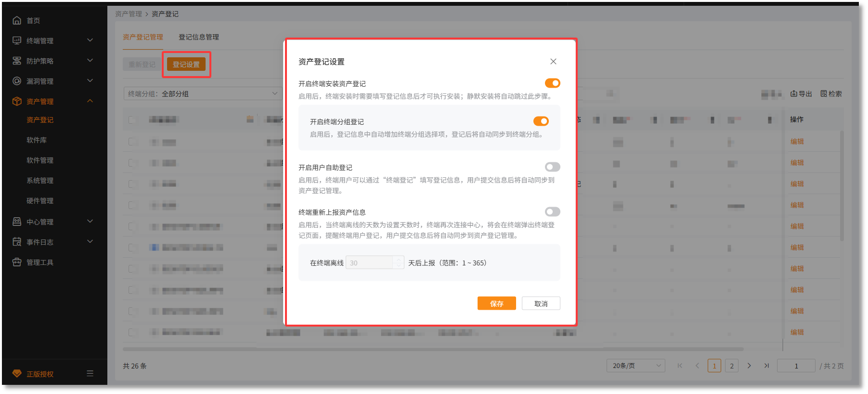Collapse sidebar with the hamburger menu icon

click(90, 373)
